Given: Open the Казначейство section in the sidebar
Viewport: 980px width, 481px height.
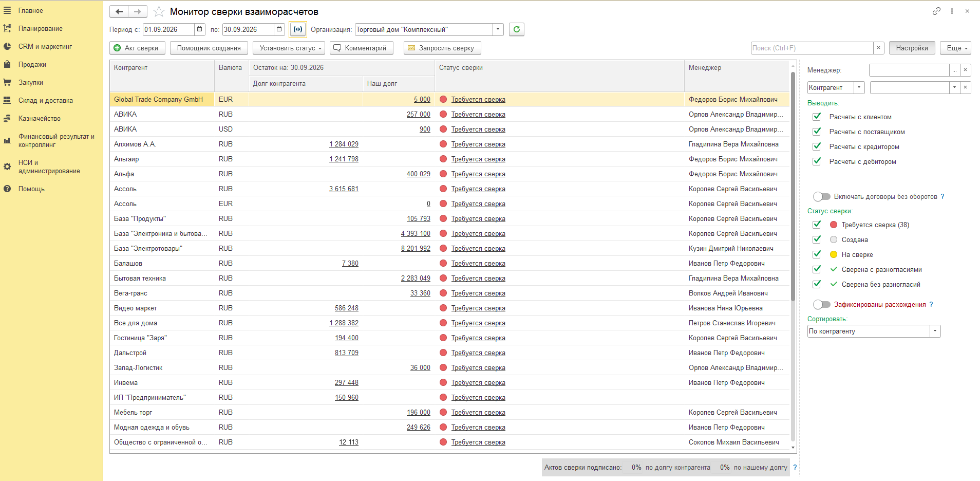Looking at the screenshot, I should (x=40, y=118).
